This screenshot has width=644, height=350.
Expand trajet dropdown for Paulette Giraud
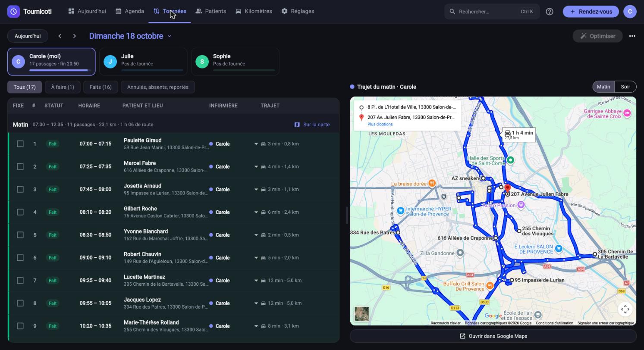click(x=256, y=144)
